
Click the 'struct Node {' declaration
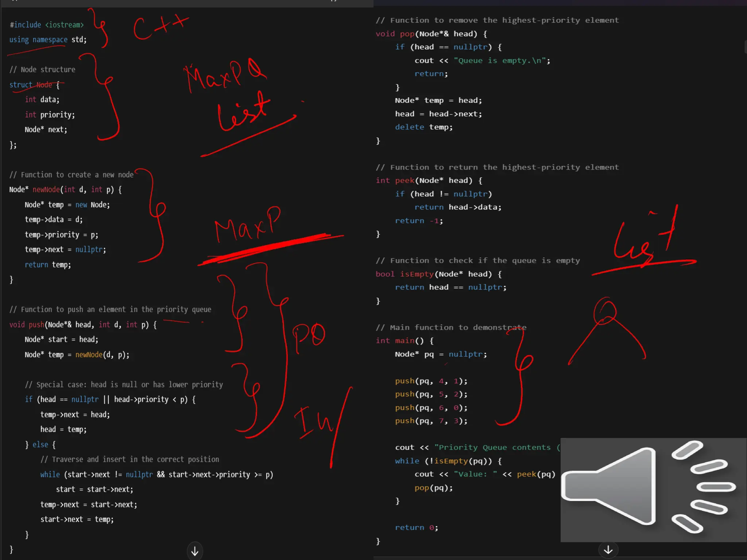coord(34,85)
